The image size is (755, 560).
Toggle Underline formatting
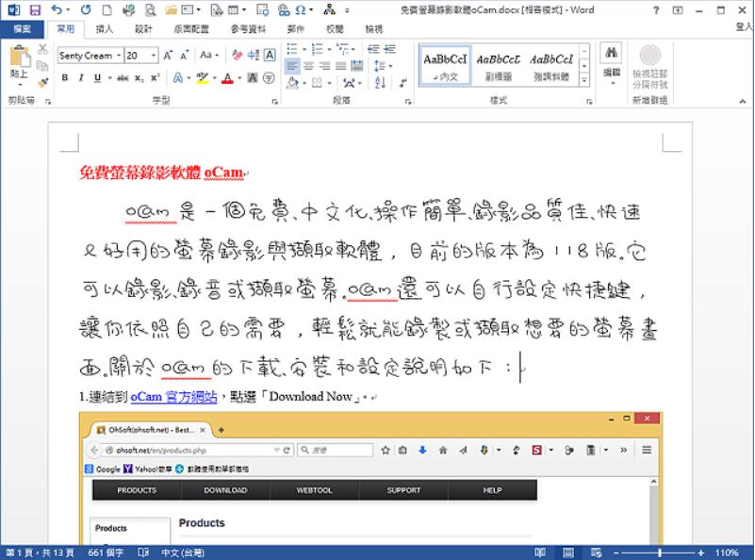(98, 78)
